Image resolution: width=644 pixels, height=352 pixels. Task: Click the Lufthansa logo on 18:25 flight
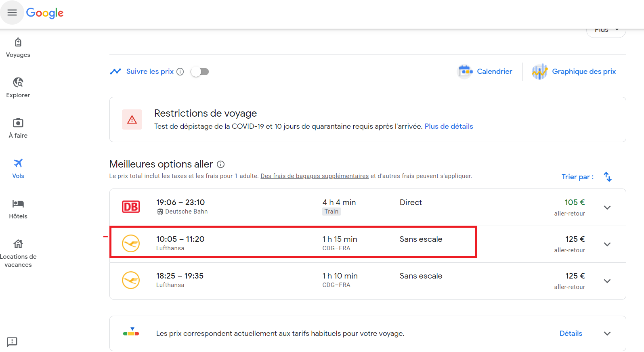pyautogui.click(x=131, y=280)
